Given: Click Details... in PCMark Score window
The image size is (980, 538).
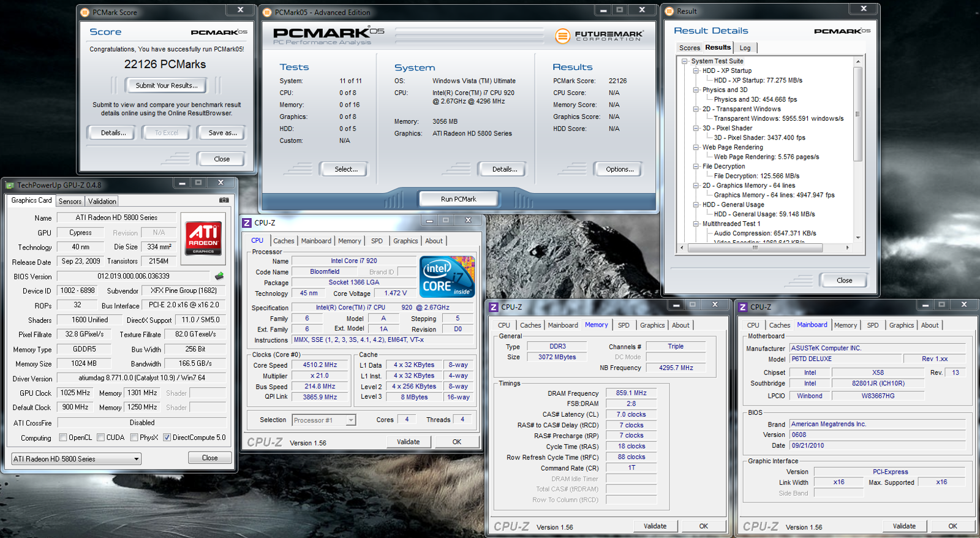Looking at the screenshot, I should pyautogui.click(x=113, y=132).
